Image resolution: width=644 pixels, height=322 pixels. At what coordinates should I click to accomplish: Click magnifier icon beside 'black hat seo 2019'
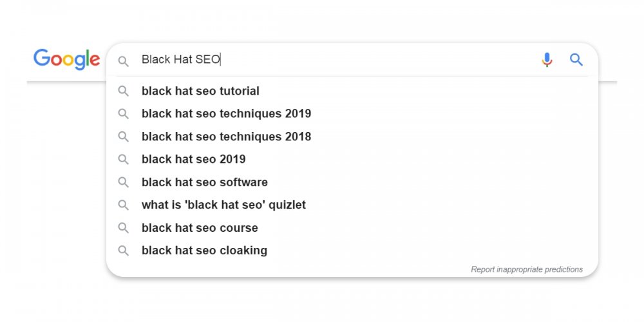(x=123, y=159)
